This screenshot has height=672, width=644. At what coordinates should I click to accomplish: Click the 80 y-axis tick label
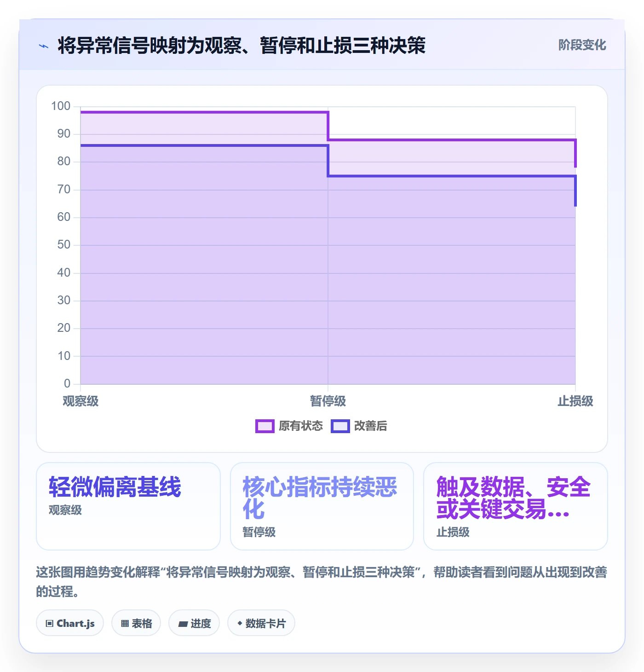64,162
